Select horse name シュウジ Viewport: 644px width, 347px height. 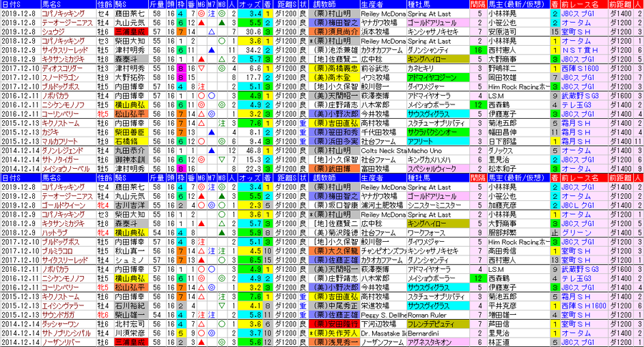pyautogui.click(x=54, y=31)
